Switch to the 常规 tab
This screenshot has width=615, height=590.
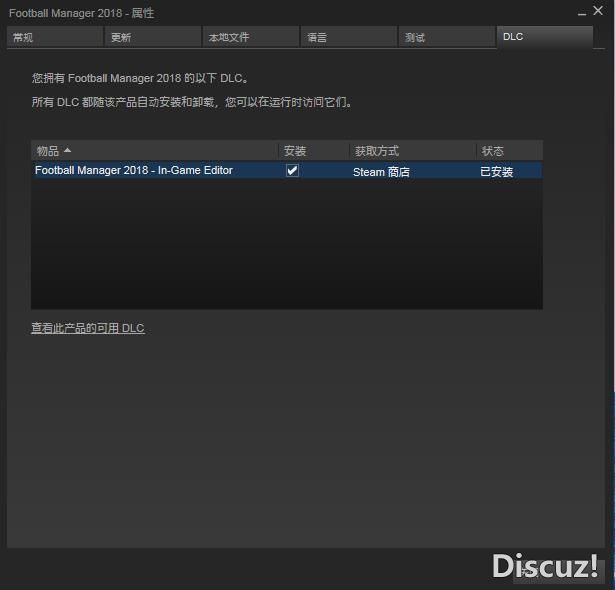pyautogui.click(x=55, y=37)
